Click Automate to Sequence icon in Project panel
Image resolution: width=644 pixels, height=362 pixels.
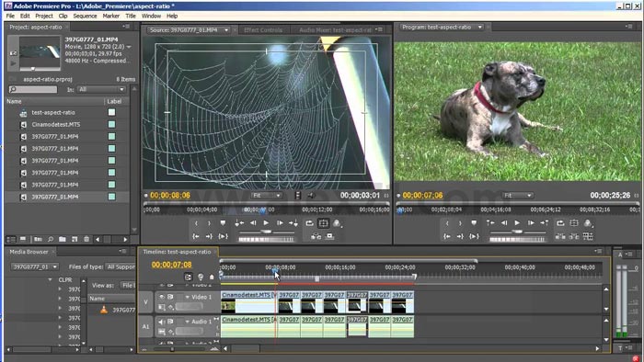[x=39, y=239]
